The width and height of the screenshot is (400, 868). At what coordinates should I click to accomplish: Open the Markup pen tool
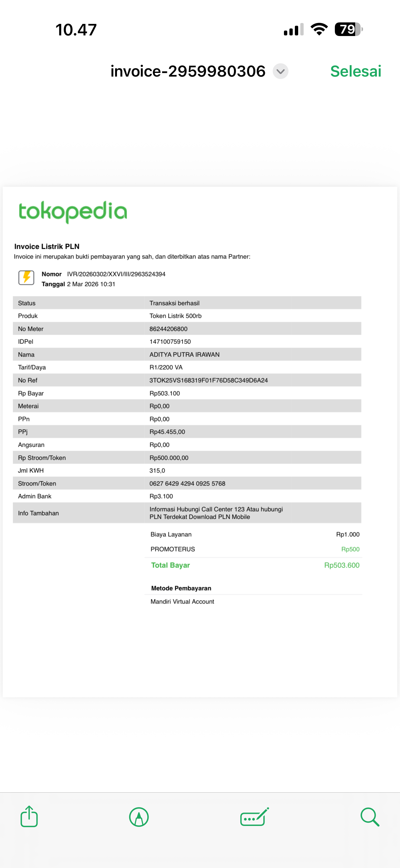[x=139, y=817]
